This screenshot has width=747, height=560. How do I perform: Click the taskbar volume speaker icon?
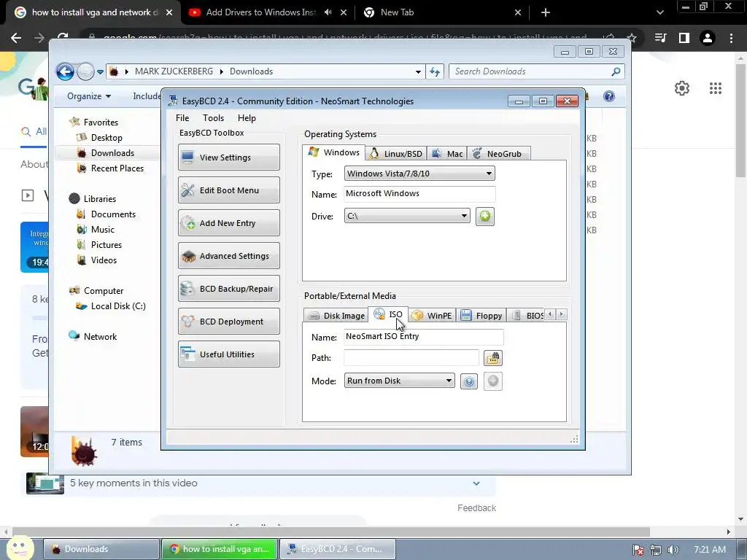pyautogui.click(x=673, y=550)
